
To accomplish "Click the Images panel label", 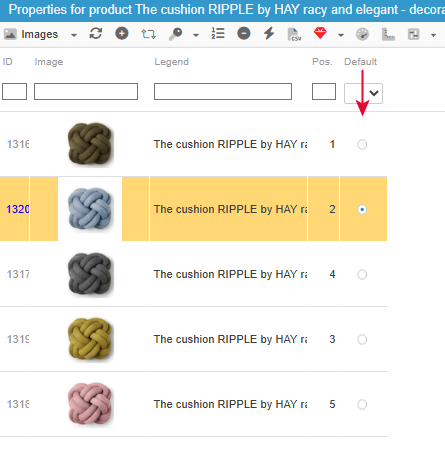I will tap(40, 34).
